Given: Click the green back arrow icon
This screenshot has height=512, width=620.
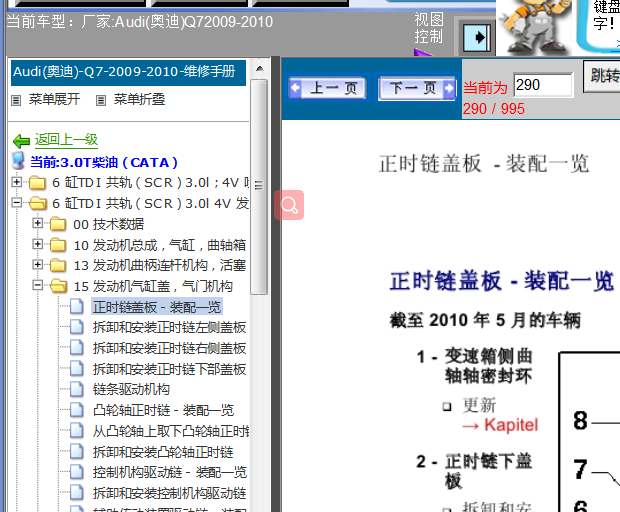Looking at the screenshot, I should click(x=21, y=140).
